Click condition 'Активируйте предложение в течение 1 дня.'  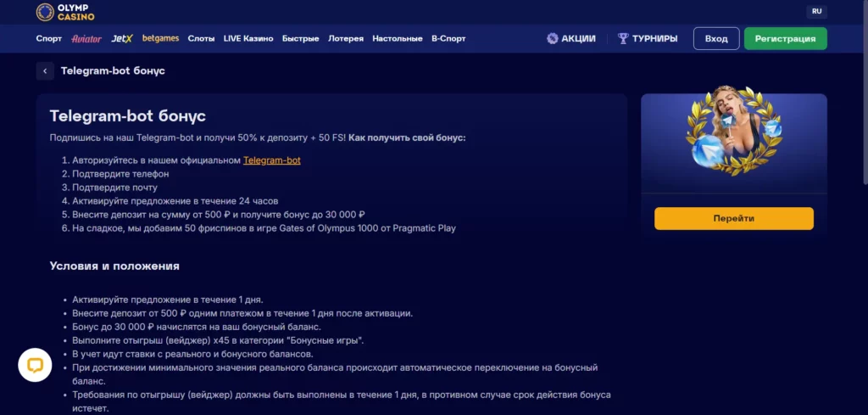(168, 300)
